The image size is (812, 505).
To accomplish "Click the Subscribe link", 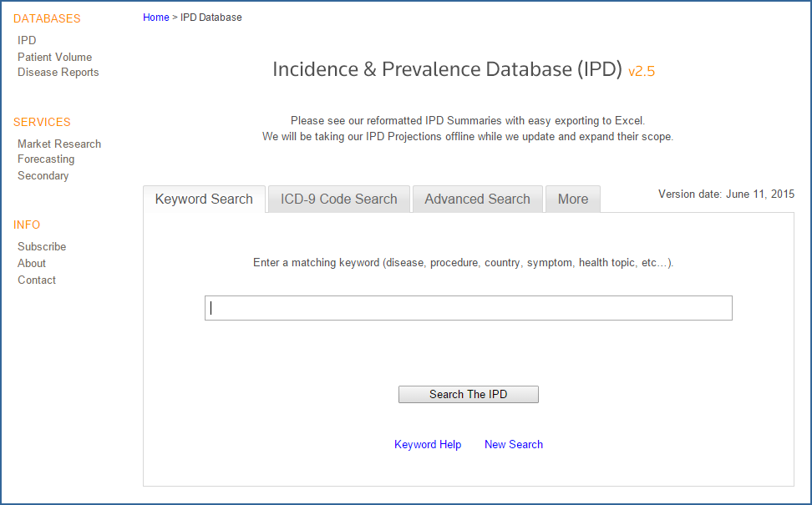I will coord(42,246).
